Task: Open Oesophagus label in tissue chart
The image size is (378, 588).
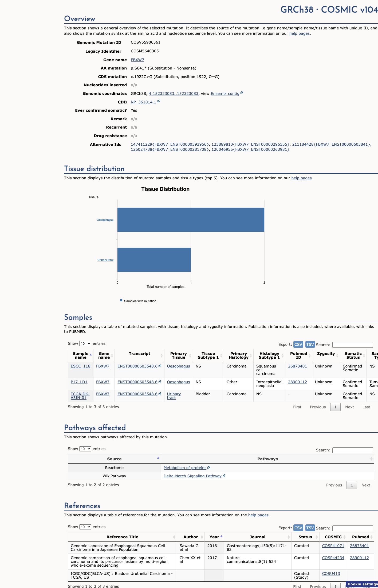Action: [x=105, y=220]
